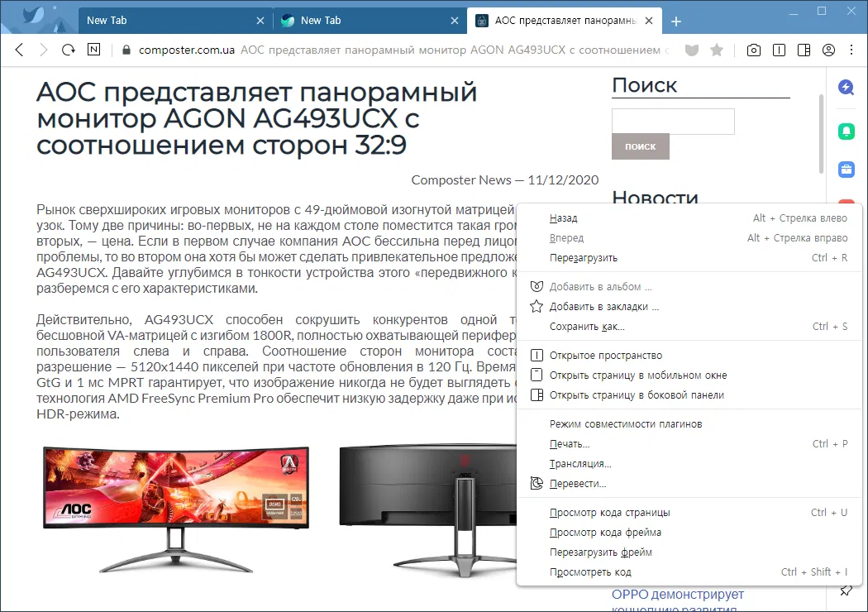Reload the page with the toolbar refresh icon
868x612 pixels.
[68, 50]
